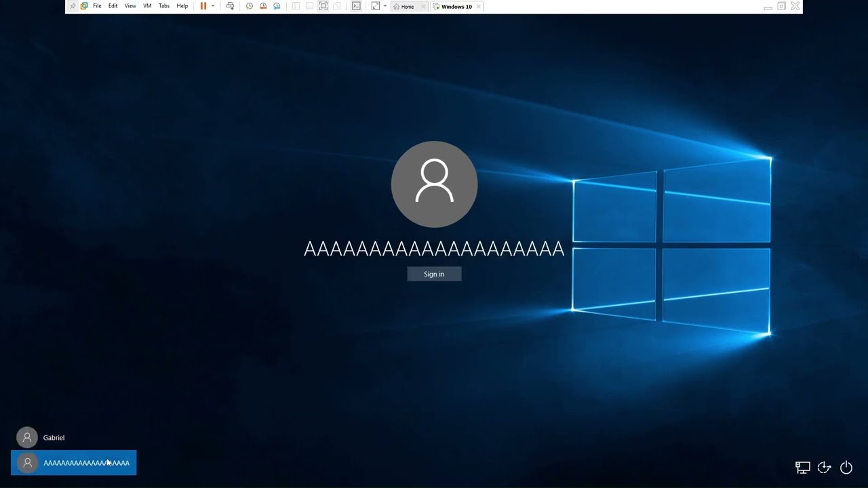Toggle the thumbnail bar layout icon
The image size is (868, 488).
pos(309,6)
